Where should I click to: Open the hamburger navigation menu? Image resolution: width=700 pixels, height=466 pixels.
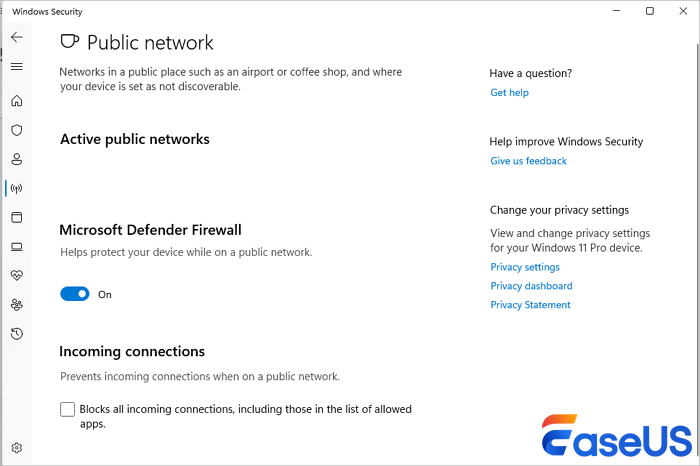pyautogui.click(x=16, y=67)
